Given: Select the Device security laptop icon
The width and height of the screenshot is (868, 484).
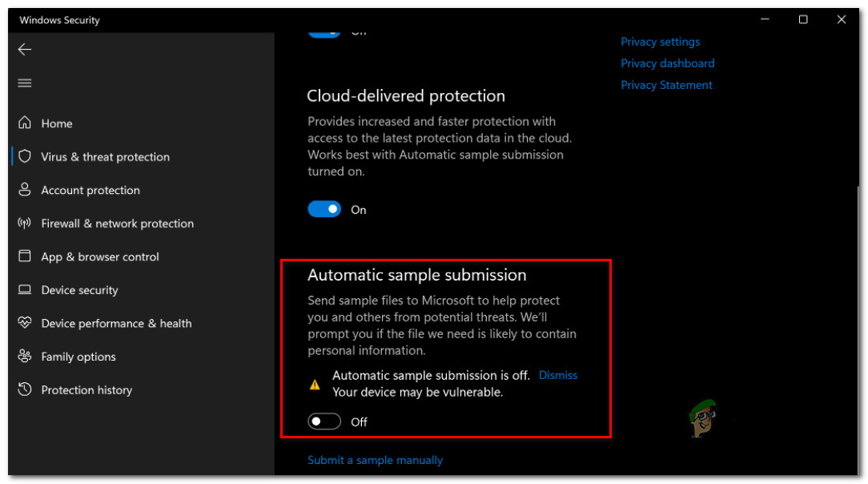Looking at the screenshot, I should click(x=25, y=290).
